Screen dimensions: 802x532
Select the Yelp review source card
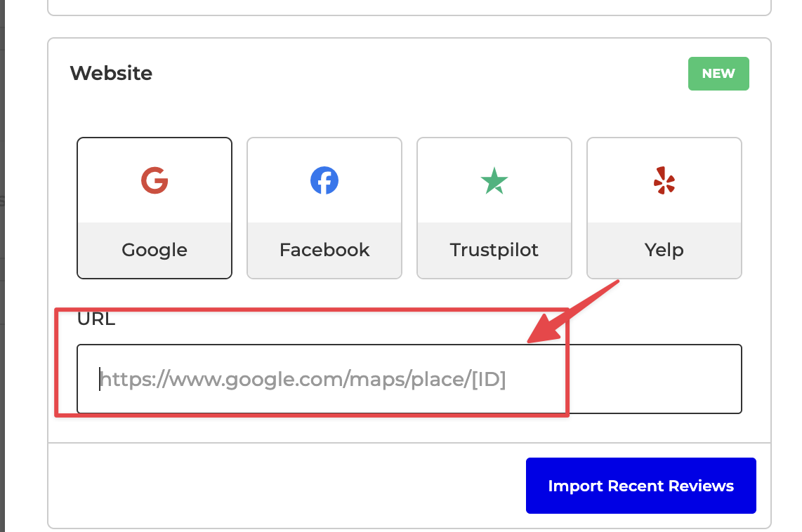tap(664, 208)
